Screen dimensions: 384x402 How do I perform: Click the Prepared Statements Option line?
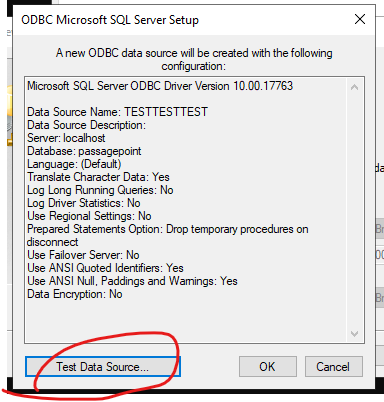[168, 235]
